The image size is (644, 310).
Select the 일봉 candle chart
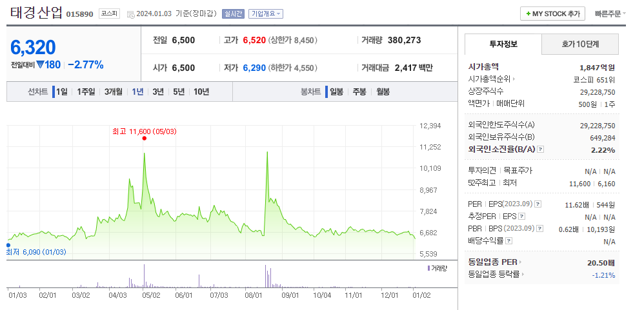click(x=336, y=92)
